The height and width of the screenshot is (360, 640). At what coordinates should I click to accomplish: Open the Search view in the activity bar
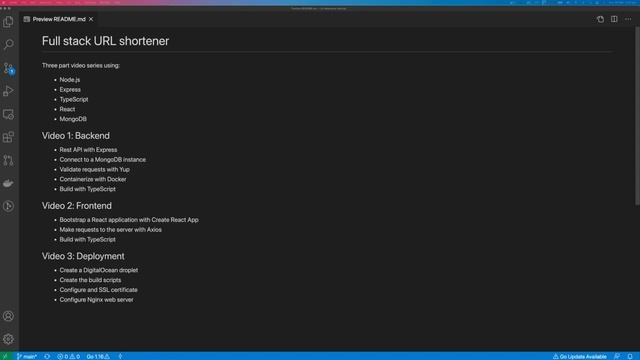click(8, 44)
